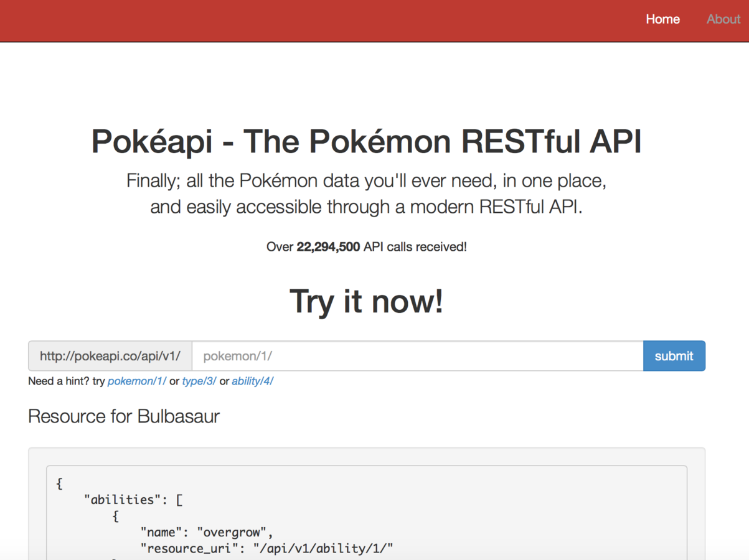Click the "name": "overgrow" JSON line

tap(207, 532)
